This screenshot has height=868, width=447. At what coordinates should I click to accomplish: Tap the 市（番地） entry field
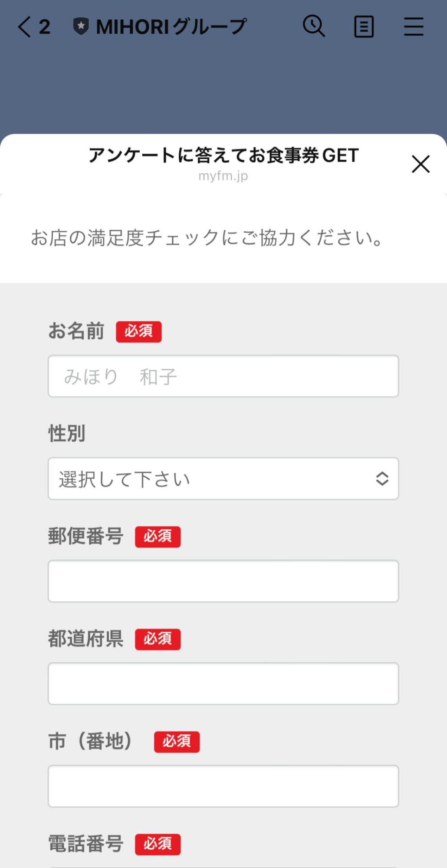223,786
